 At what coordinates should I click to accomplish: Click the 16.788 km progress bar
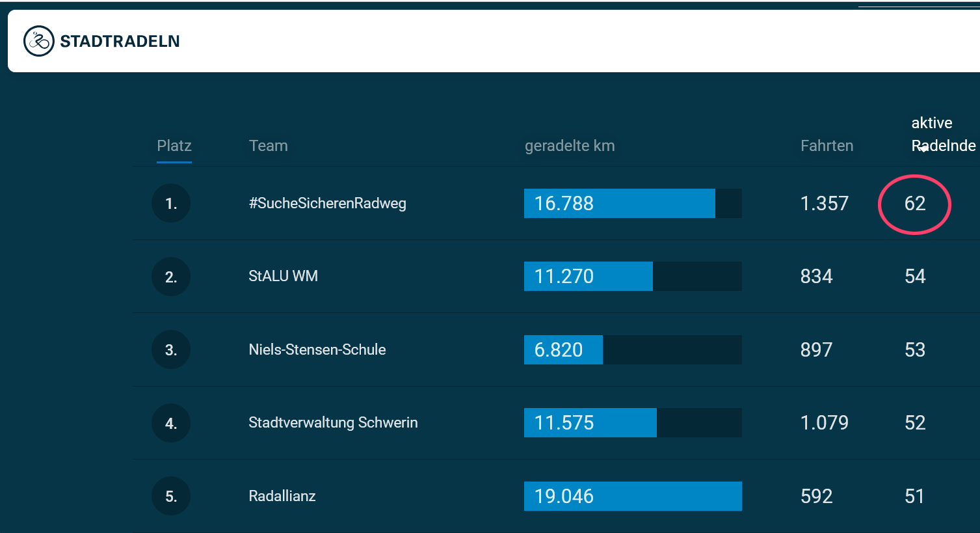633,203
